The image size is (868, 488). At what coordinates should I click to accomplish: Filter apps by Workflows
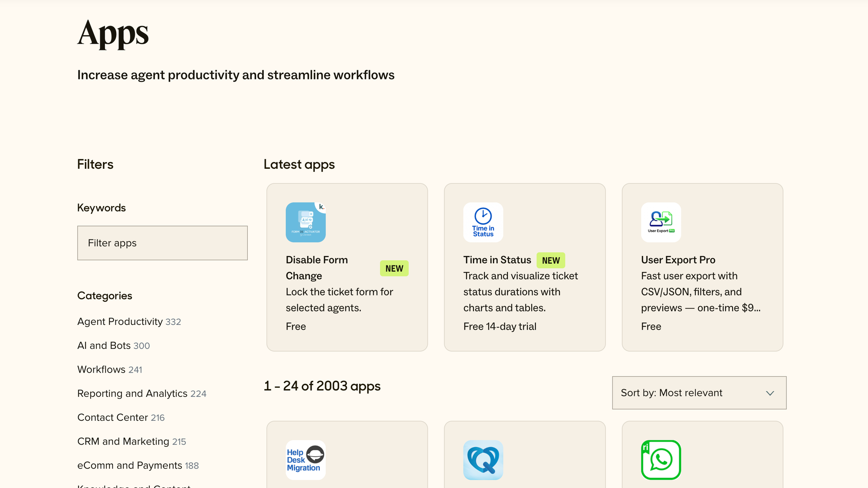[102, 369]
